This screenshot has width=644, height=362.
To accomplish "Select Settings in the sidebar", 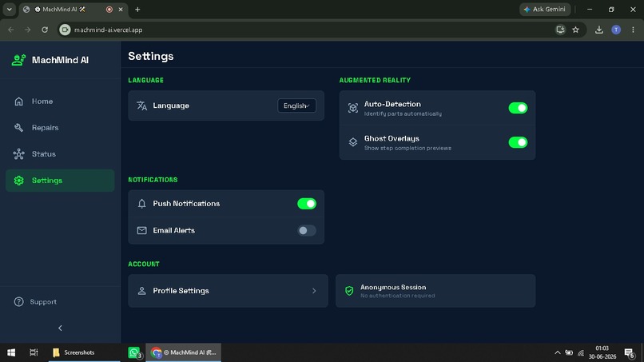I will [60, 181].
